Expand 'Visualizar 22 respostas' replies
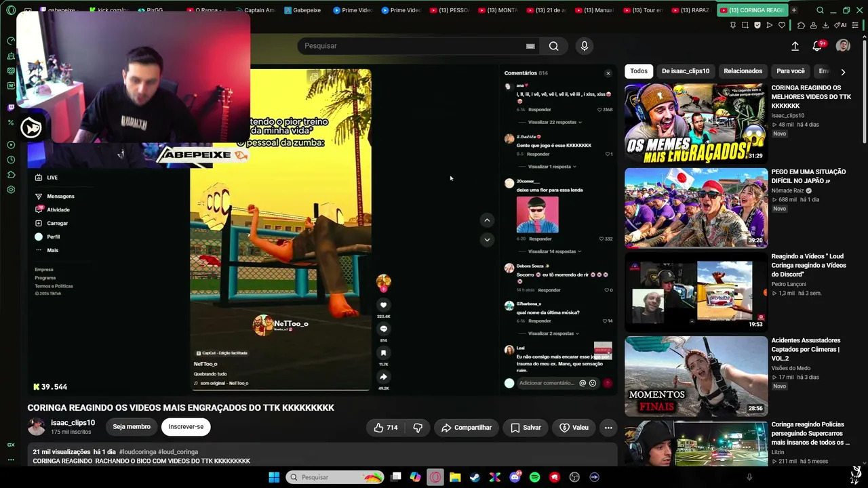Image resolution: width=868 pixels, height=488 pixels. coord(555,123)
